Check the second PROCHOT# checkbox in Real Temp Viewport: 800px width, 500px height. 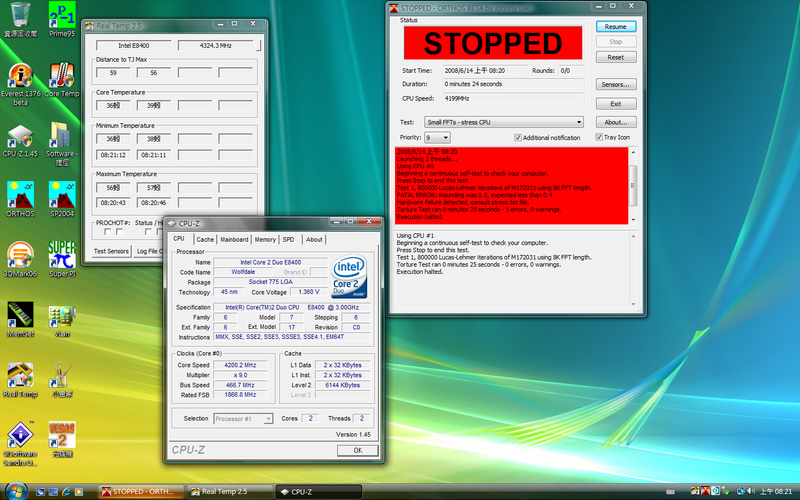(119, 232)
